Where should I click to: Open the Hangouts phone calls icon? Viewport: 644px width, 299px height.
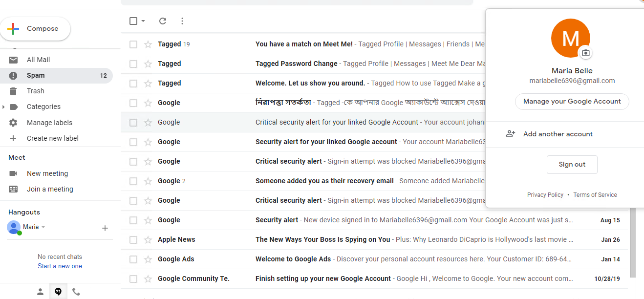tap(76, 292)
